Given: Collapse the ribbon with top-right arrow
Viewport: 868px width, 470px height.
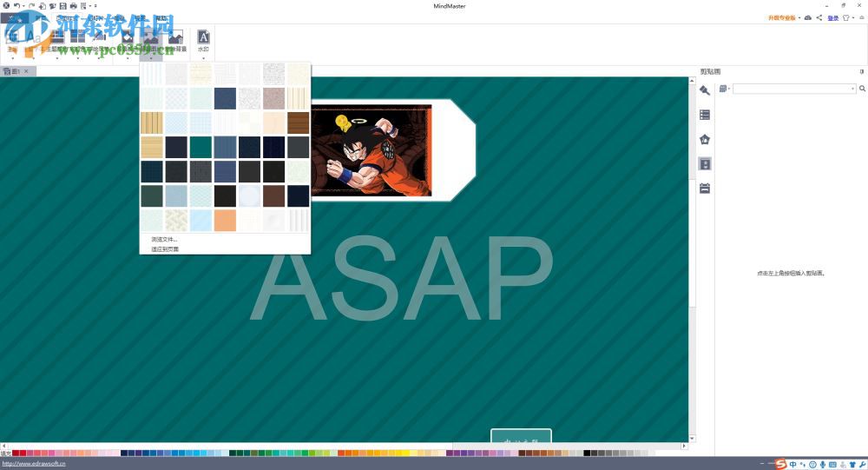Looking at the screenshot, I should coord(862,17).
